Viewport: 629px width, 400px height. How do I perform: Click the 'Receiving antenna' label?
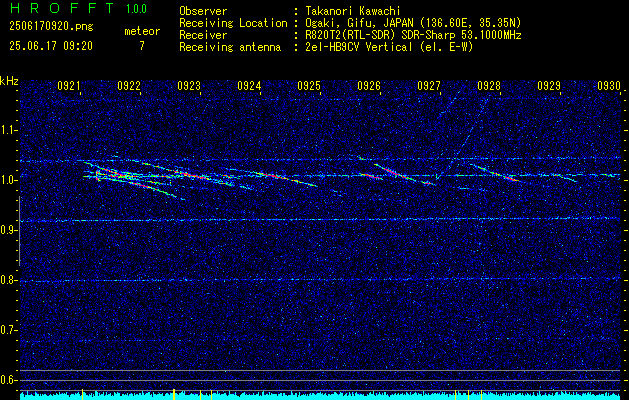pos(230,47)
